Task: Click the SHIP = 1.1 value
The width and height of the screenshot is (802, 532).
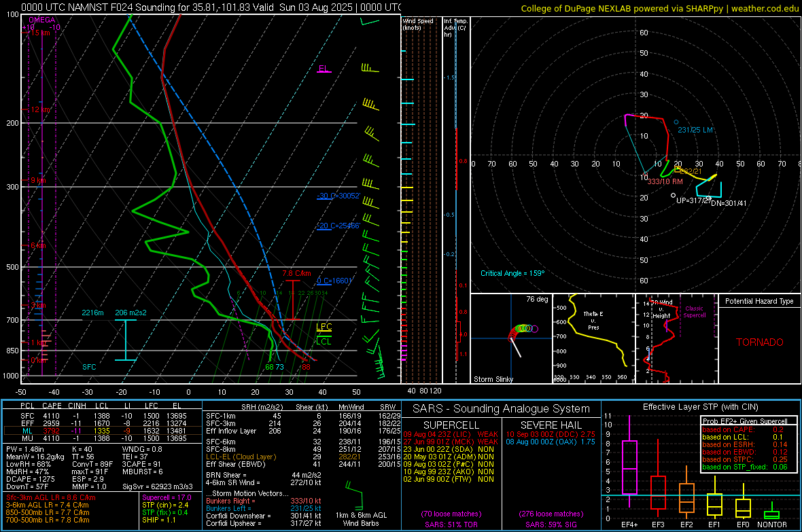Action: tap(158, 520)
